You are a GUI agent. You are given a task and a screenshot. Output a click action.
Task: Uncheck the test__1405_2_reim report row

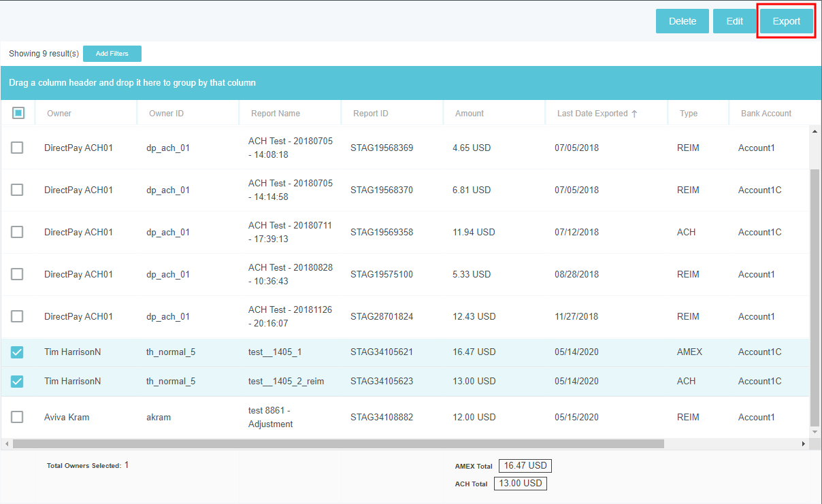[x=17, y=382]
